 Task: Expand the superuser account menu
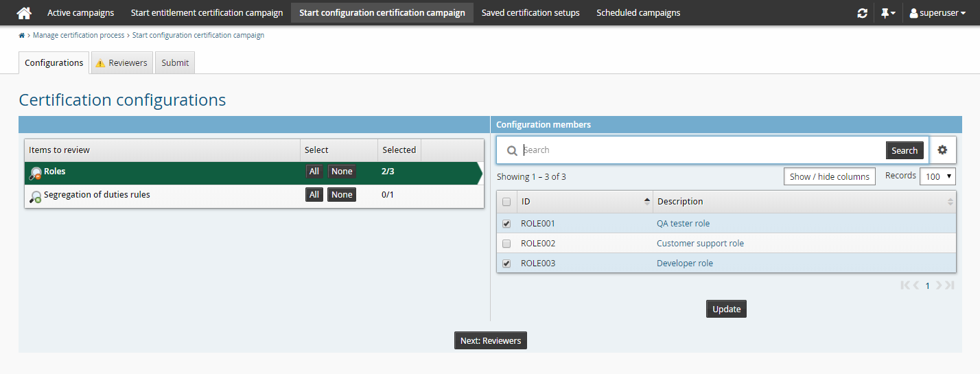937,13
